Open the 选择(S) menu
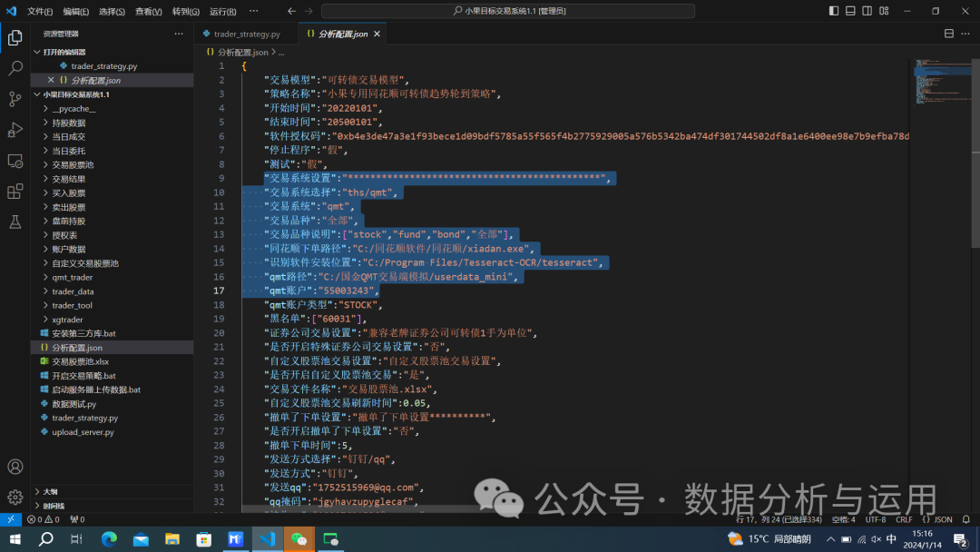This screenshot has width=980, height=552. (x=112, y=11)
